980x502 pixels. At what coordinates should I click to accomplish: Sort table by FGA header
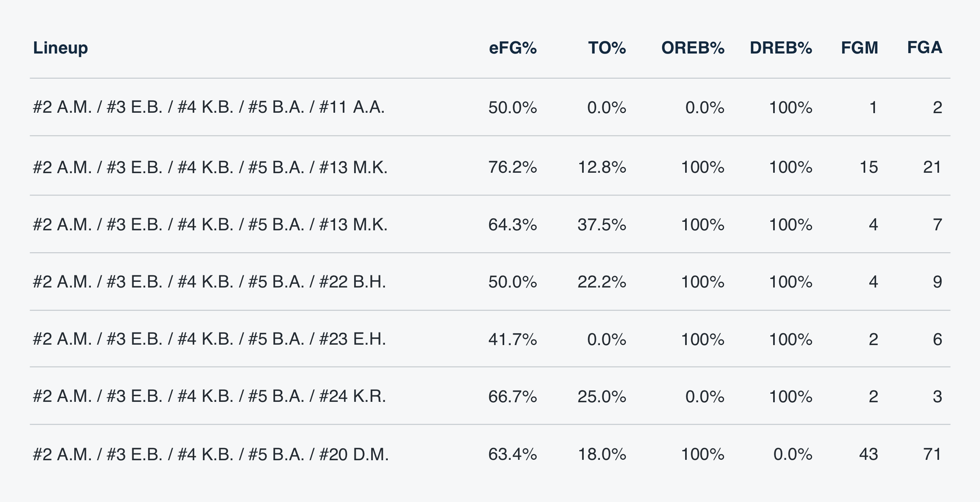(924, 48)
